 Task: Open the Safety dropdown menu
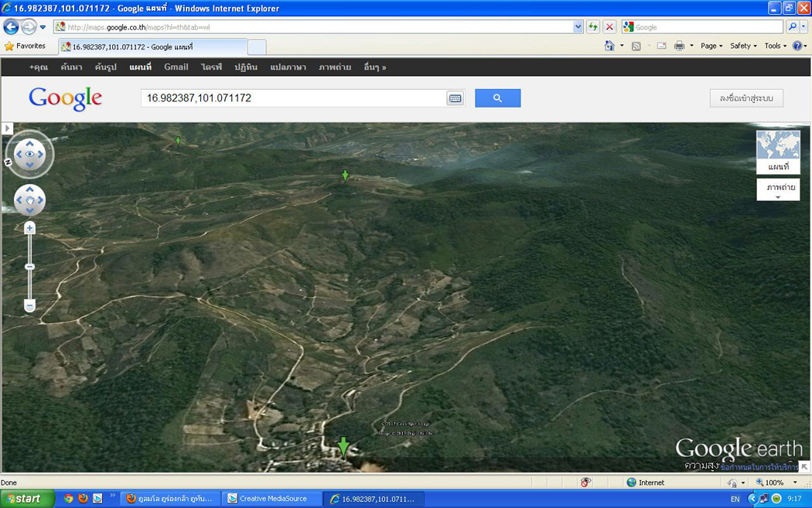pyautogui.click(x=742, y=46)
